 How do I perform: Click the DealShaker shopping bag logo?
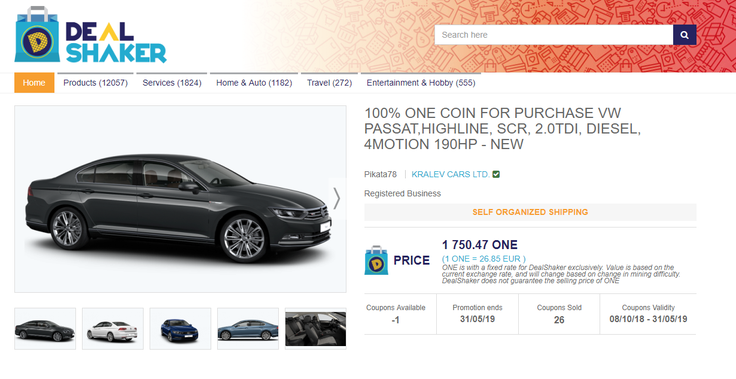[x=37, y=34]
